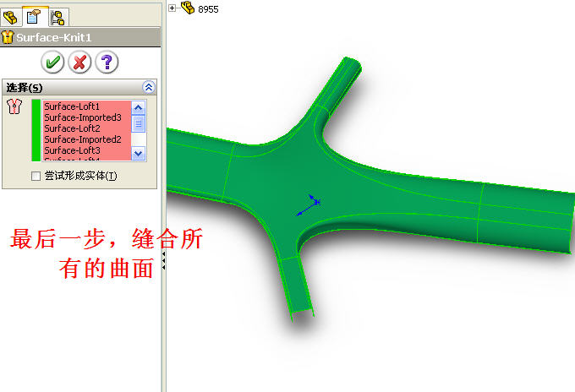Image resolution: width=575 pixels, height=392 pixels.
Task: Select Surface-Imported2 in the list
Action: point(86,139)
